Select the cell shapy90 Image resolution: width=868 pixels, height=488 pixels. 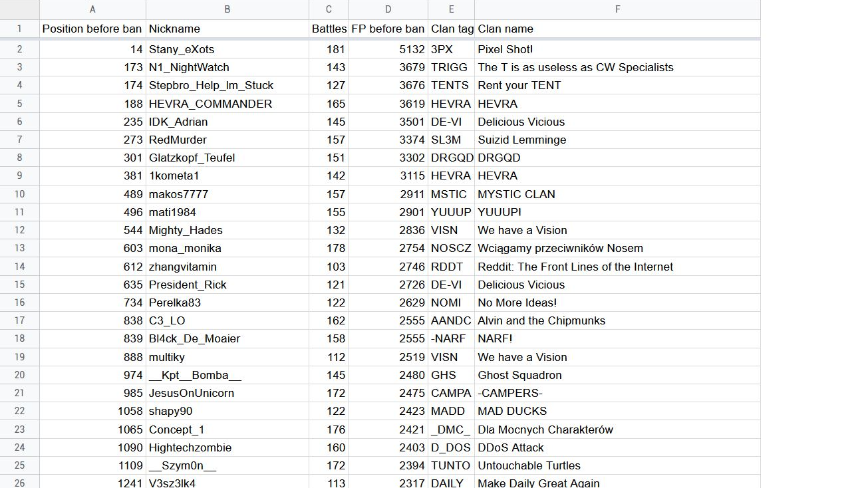(227, 411)
